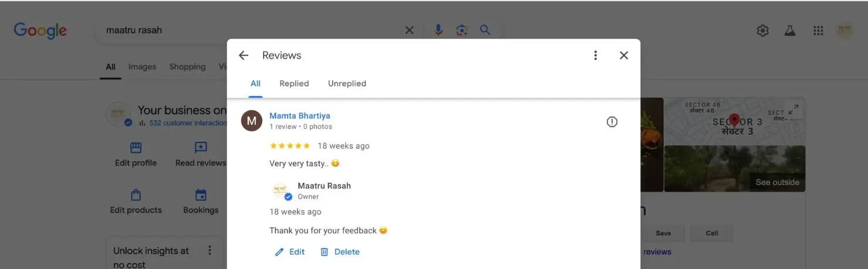
Task: Click the back arrow in Reviews dialog
Action: 244,56
